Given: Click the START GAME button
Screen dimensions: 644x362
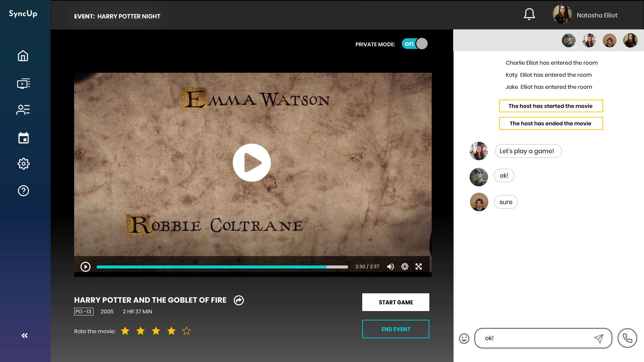Looking at the screenshot, I should pyautogui.click(x=396, y=302).
